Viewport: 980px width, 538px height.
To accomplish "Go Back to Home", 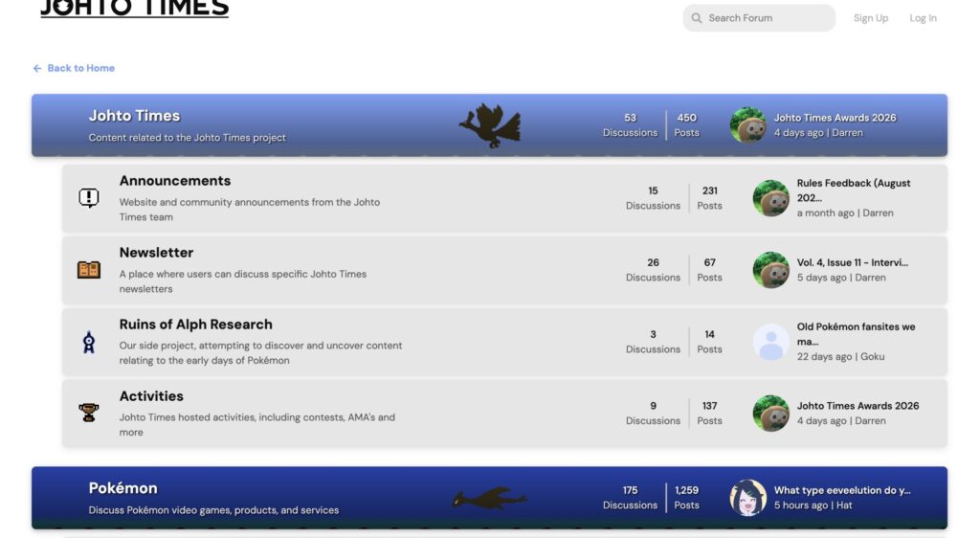I will tap(80, 68).
